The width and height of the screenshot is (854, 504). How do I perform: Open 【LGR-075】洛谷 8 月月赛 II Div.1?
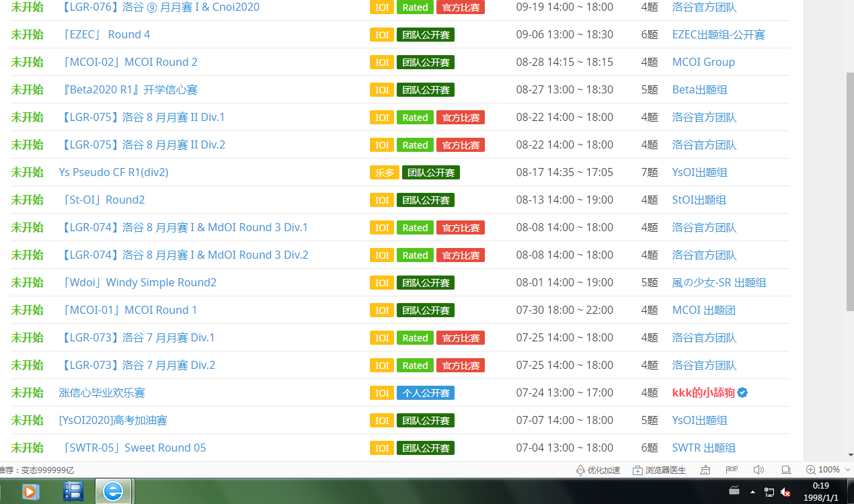tap(142, 117)
